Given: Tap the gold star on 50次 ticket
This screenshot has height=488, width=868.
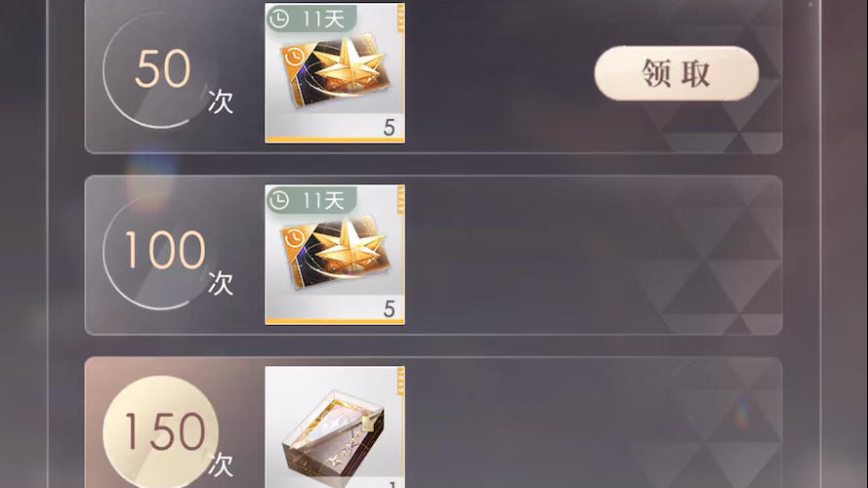Looking at the screenshot, I should (351, 65).
